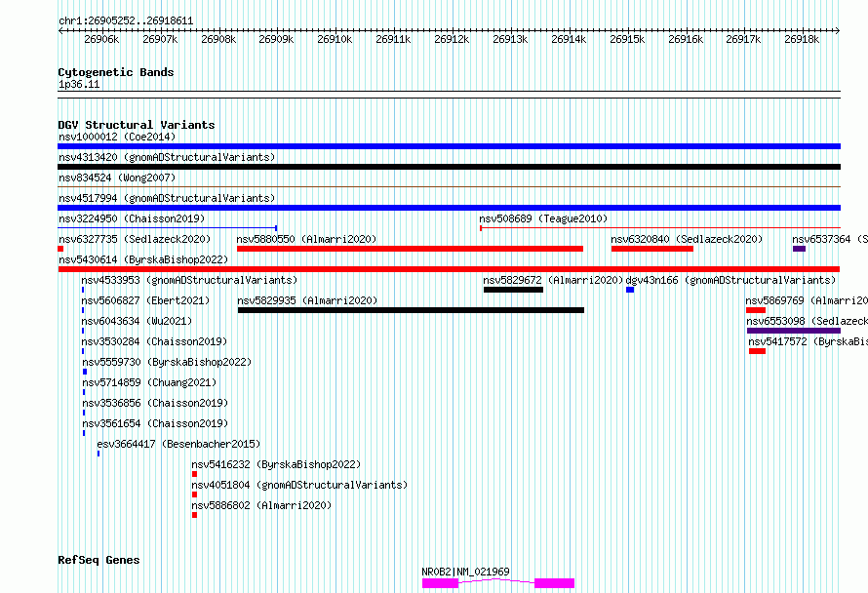Click the nsv6043634 (Wu2021) label
This screenshot has width=868, height=593.
[x=137, y=321]
